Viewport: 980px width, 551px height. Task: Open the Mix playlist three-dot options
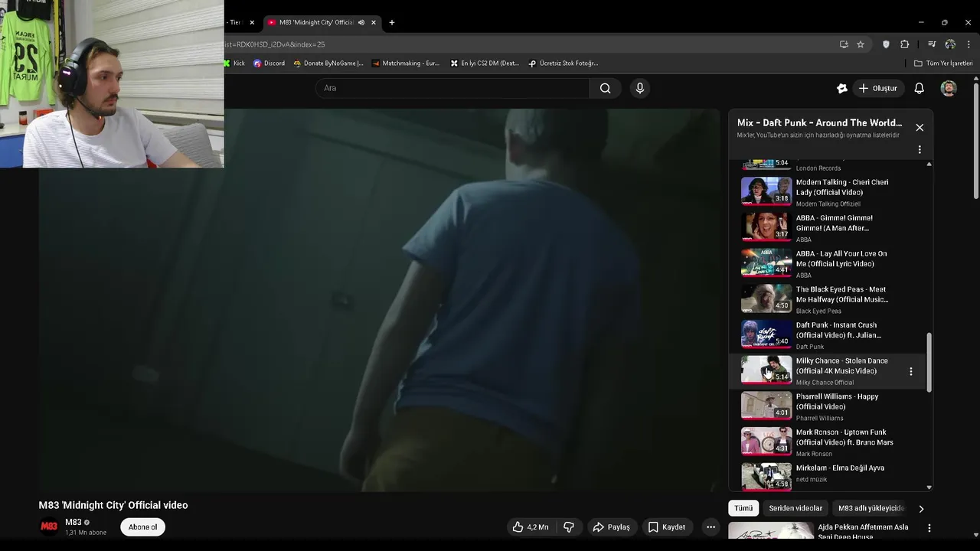pos(920,149)
